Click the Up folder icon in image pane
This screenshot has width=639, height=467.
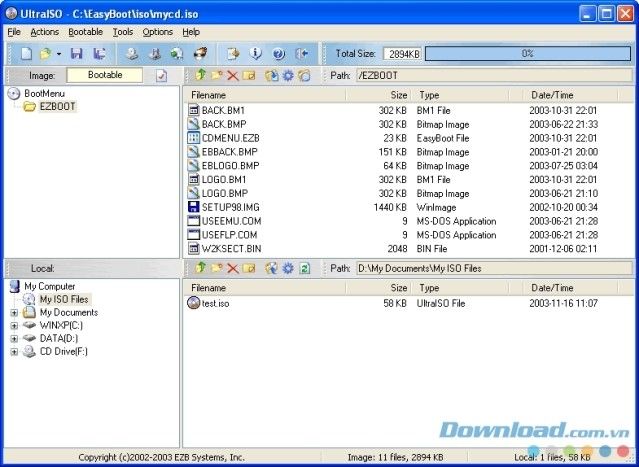[201, 75]
